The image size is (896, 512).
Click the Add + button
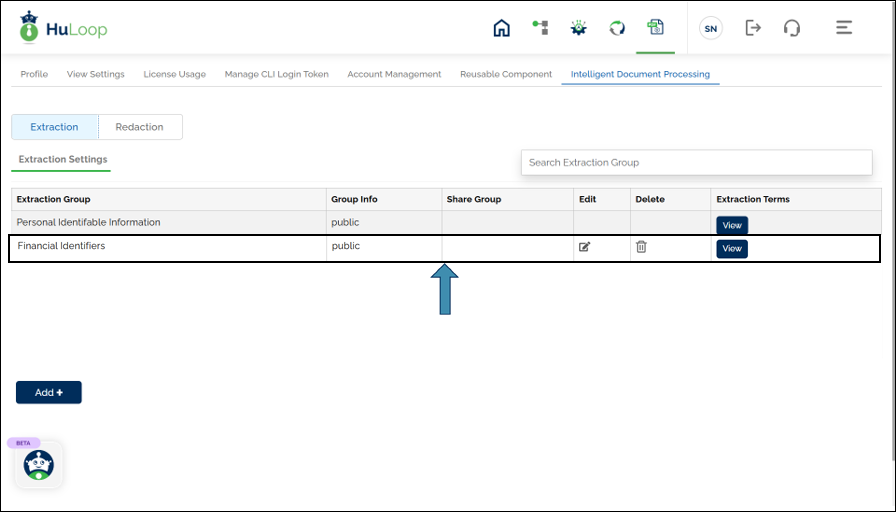(49, 392)
